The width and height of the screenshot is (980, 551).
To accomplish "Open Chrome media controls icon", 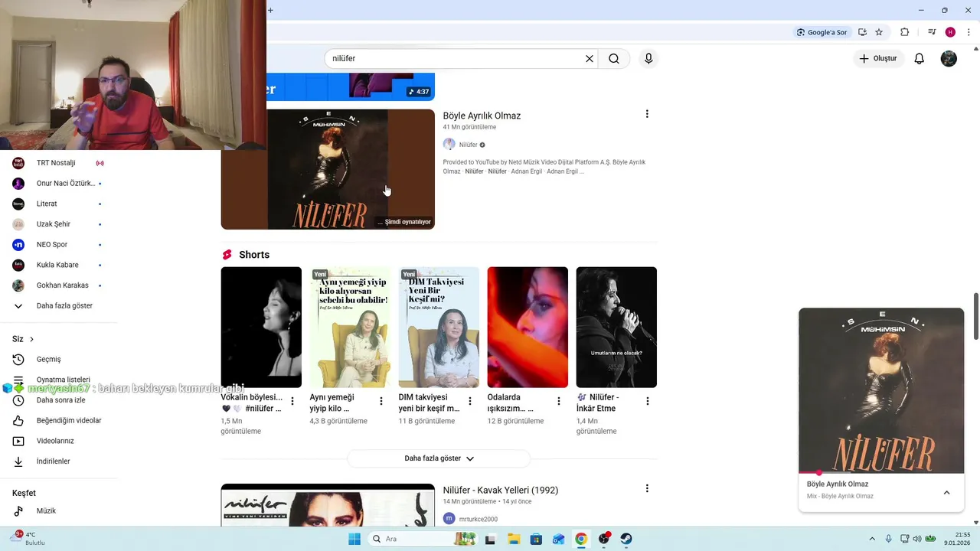I will pyautogui.click(x=932, y=32).
